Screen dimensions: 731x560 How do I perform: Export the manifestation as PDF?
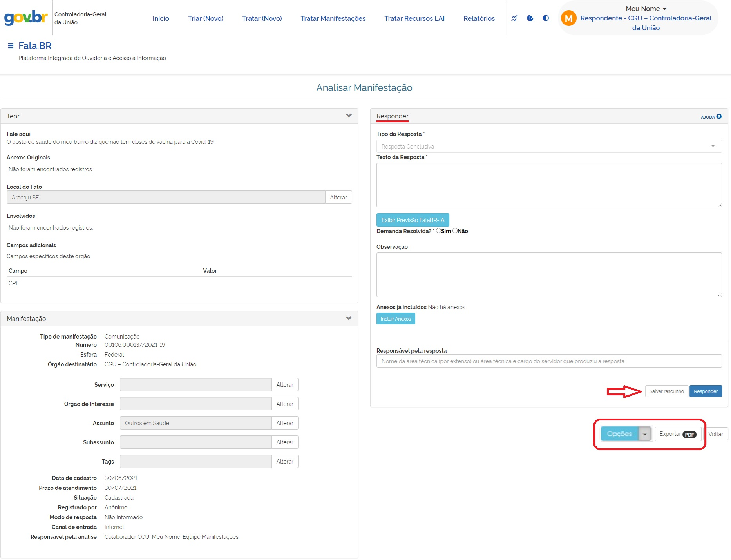(x=677, y=434)
